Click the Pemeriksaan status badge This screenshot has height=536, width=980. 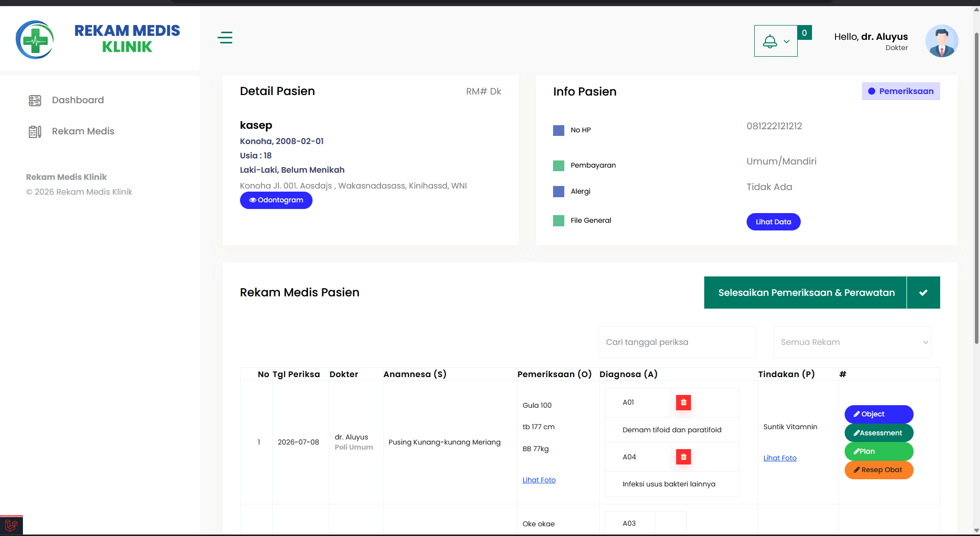(x=900, y=91)
